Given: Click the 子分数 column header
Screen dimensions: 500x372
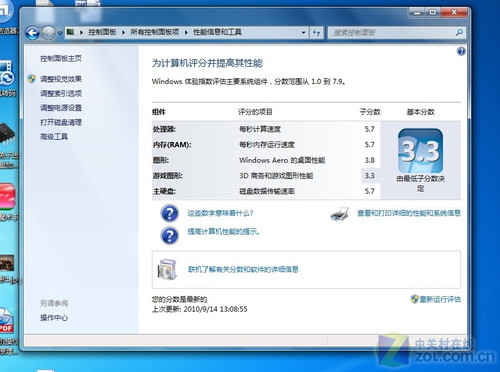Looking at the screenshot, I should click(370, 112).
